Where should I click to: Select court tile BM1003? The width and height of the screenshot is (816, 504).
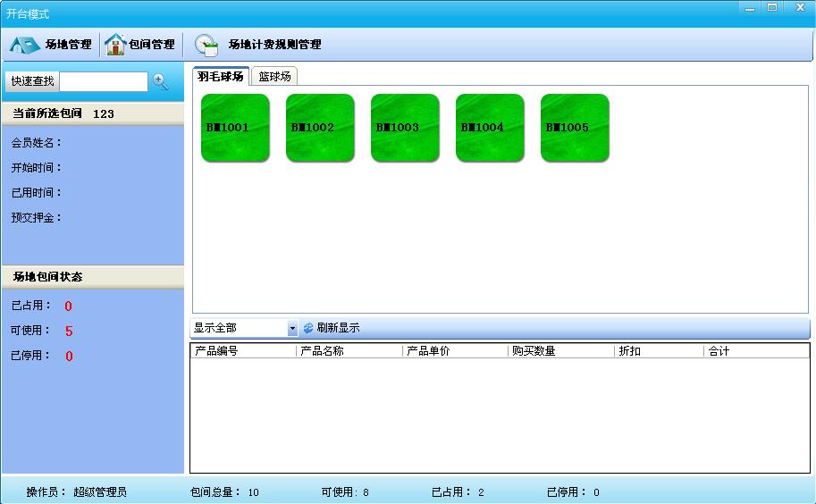click(x=405, y=128)
